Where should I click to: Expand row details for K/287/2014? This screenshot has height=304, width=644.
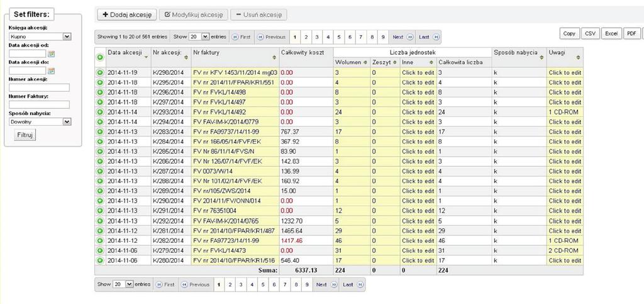pos(100,171)
